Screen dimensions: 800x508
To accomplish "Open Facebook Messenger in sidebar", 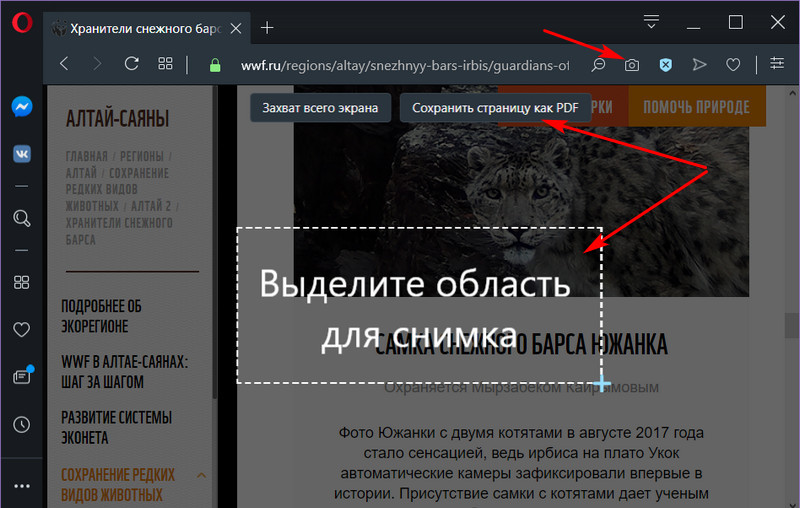I will click(x=21, y=108).
